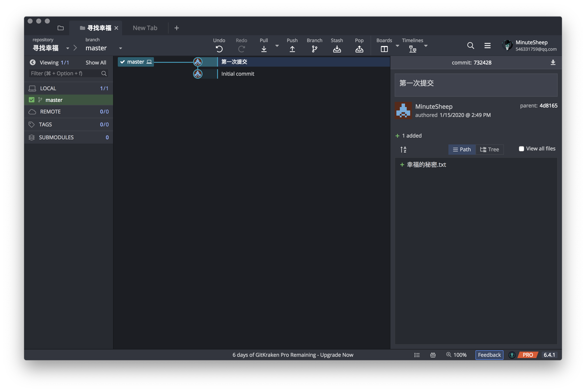Click the Show All link

[x=96, y=63]
